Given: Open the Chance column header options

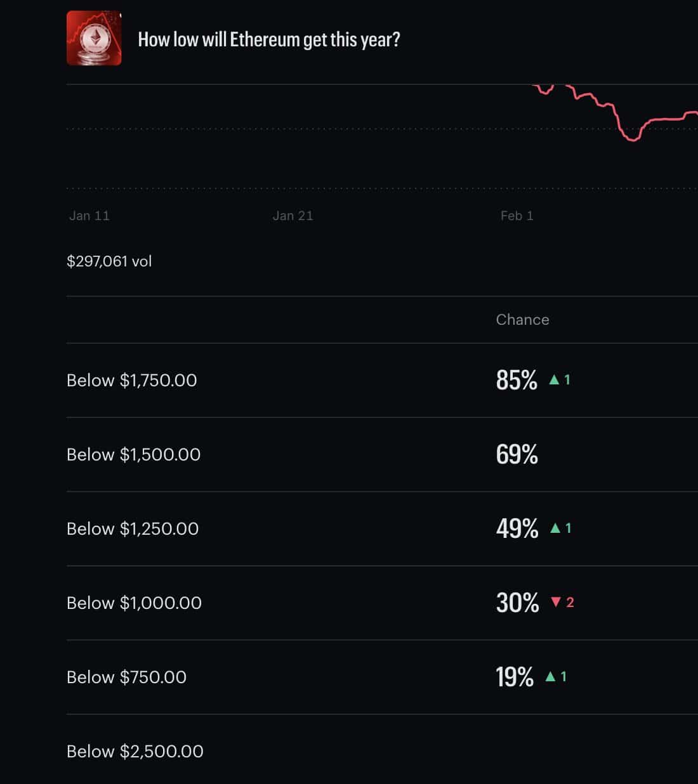Looking at the screenshot, I should pyautogui.click(x=522, y=320).
